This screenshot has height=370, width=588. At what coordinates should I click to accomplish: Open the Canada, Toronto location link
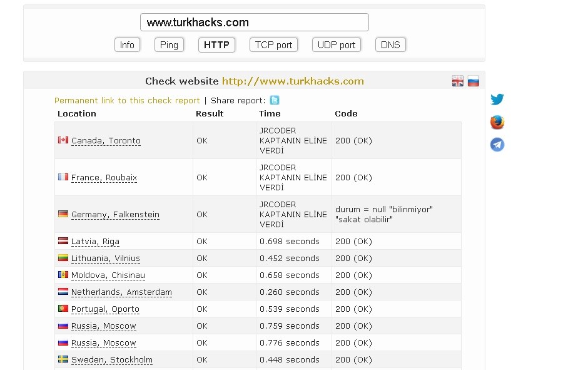106,141
